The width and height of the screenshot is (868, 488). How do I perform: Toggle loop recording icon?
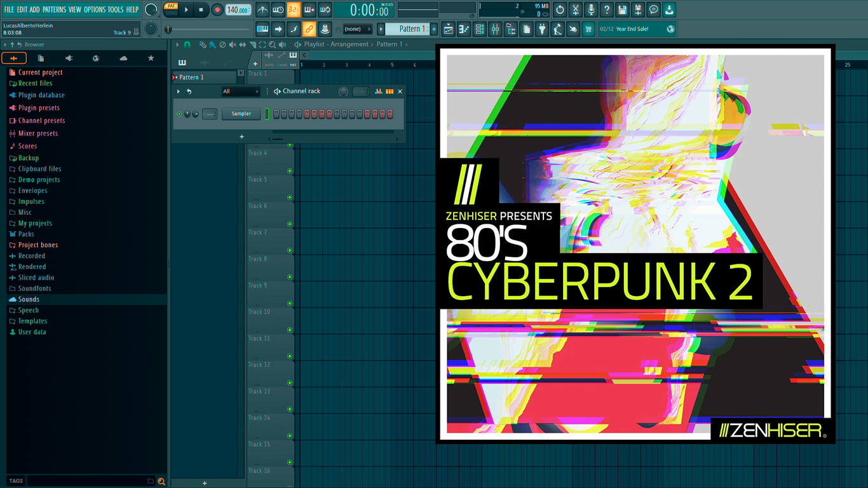325,10
